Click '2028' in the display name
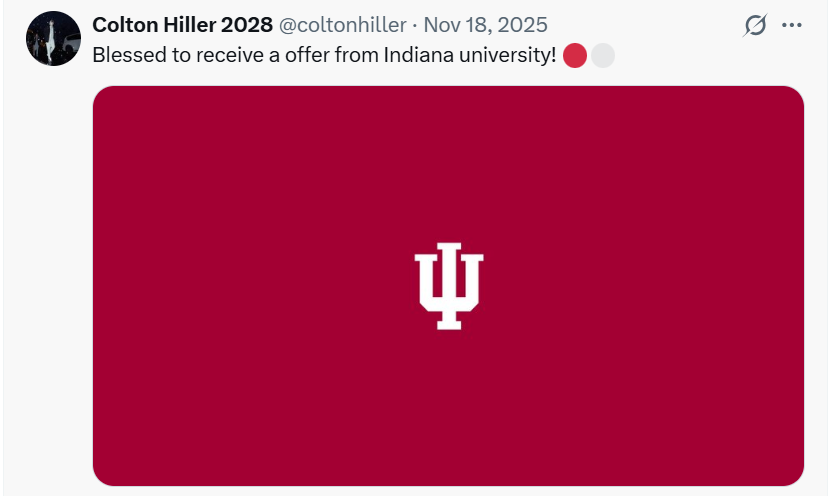This screenshot has height=496, width=833. tap(248, 25)
